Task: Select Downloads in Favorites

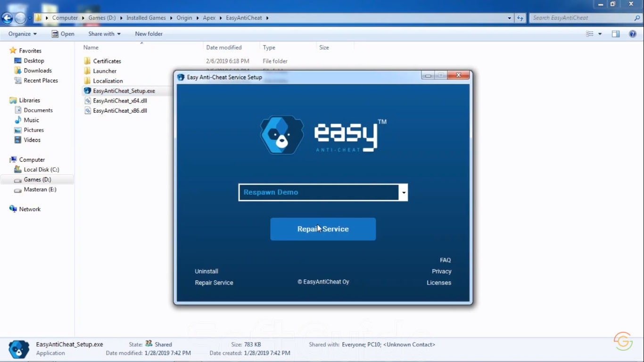Action: point(38,71)
